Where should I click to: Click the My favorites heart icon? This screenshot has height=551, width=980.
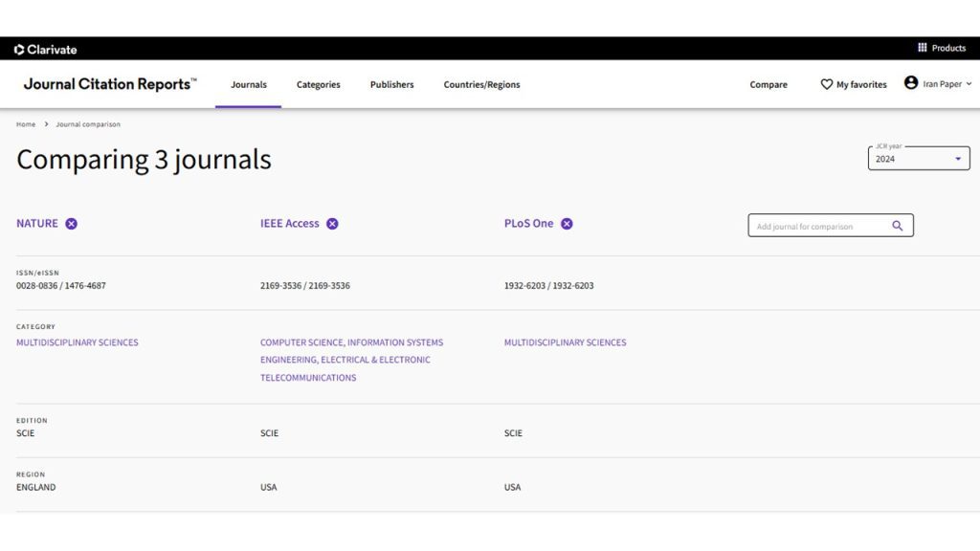point(826,84)
